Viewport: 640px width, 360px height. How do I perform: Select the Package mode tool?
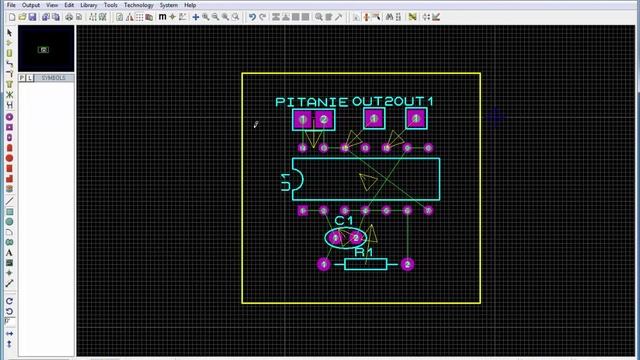[9, 53]
